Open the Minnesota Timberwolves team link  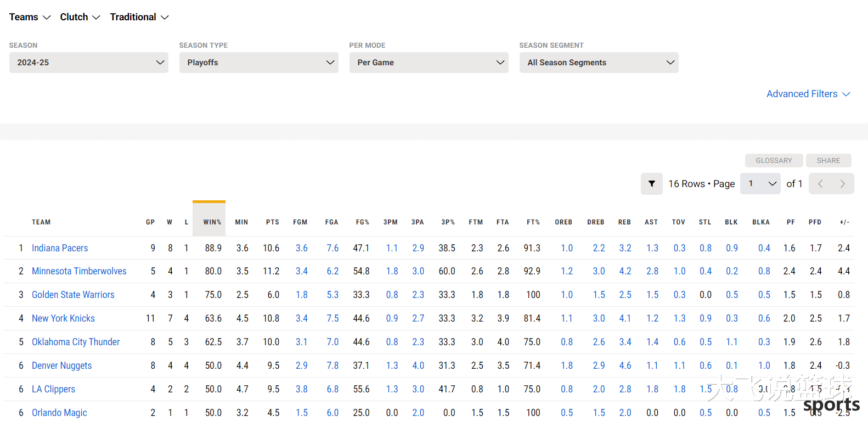(x=79, y=271)
